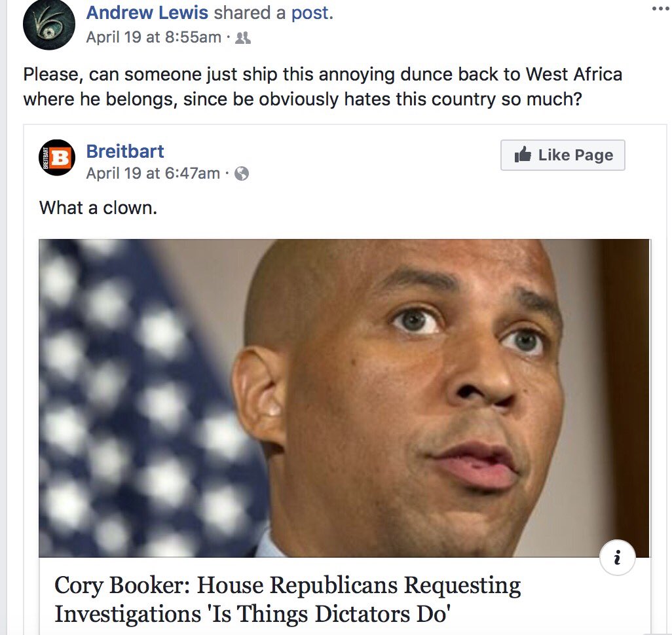Click the Breitbart orange B logo avatar

[57, 158]
